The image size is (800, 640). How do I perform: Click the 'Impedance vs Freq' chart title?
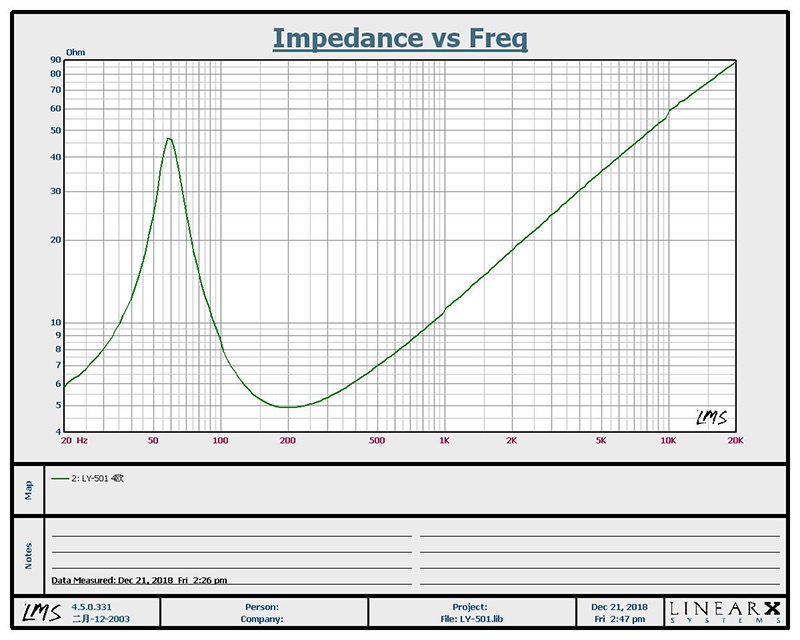coord(400,39)
